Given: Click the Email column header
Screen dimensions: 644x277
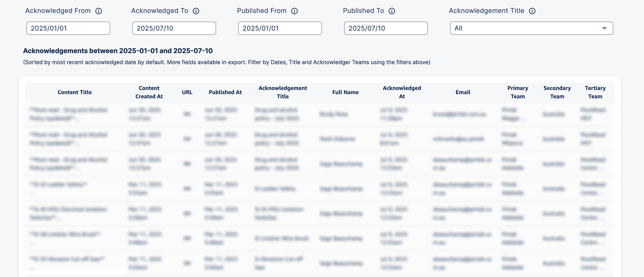Looking at the screenshot, I should (x=463, y=92).
